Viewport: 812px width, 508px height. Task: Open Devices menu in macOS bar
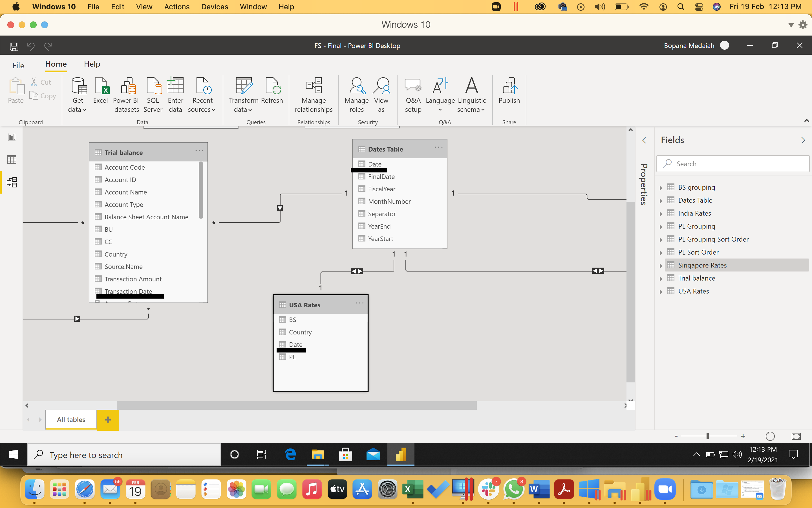pyautogui.click(x=214, y=7)
